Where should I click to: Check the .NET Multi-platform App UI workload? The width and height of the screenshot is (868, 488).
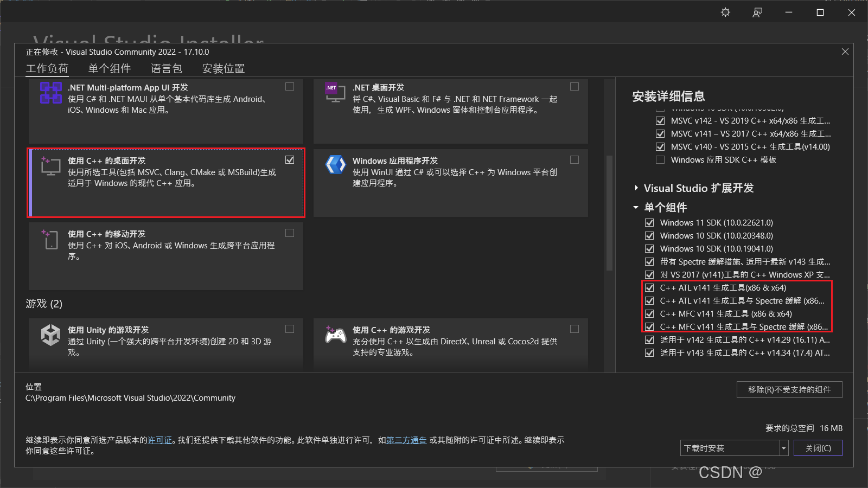pos(290,86)
